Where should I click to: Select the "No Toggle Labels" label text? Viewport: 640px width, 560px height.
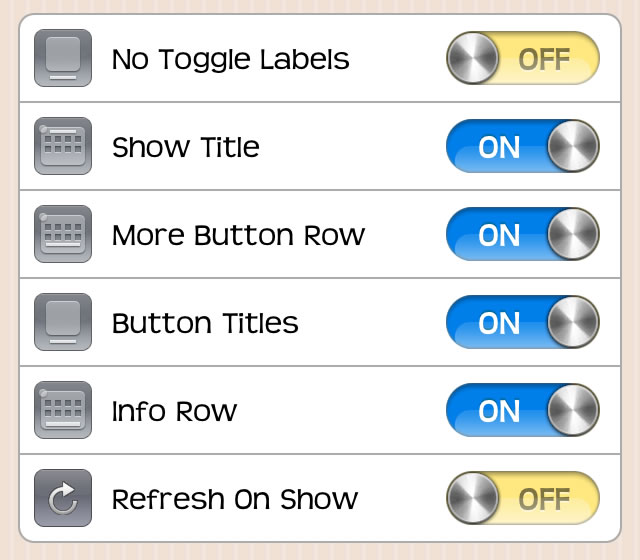[x=230, y=59]
